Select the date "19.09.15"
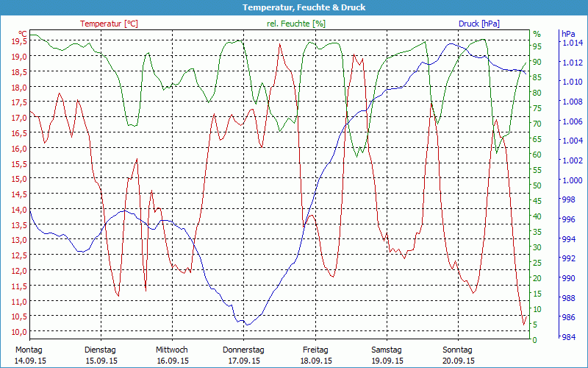The width and height of the screenshot is (588, 368). [387, 361]
